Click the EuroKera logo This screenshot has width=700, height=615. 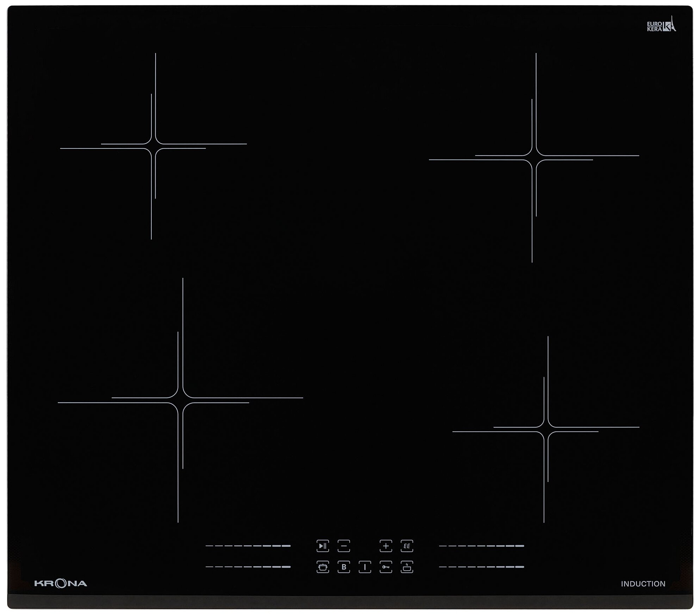click(661, 26)
